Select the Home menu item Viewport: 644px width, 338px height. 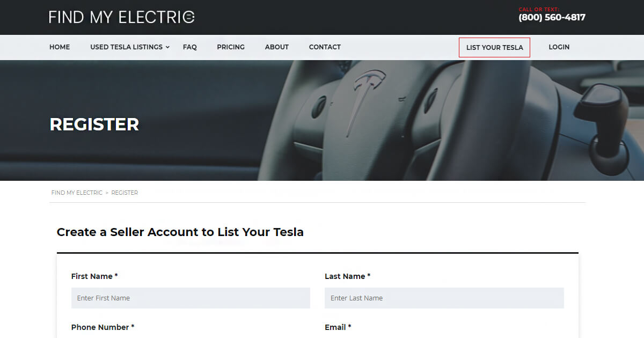tap(60, 47)
